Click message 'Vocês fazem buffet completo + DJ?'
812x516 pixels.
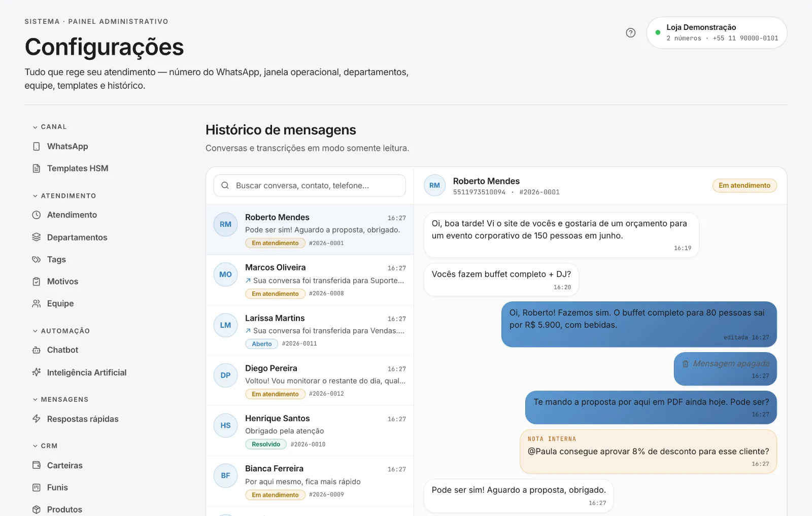(501, 280)
